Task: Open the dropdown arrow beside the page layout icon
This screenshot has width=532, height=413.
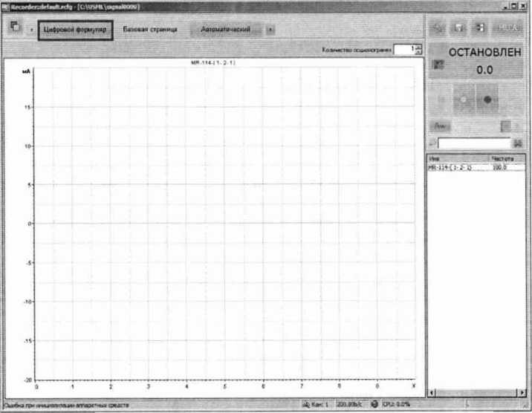Action: (x=30, y=30)
